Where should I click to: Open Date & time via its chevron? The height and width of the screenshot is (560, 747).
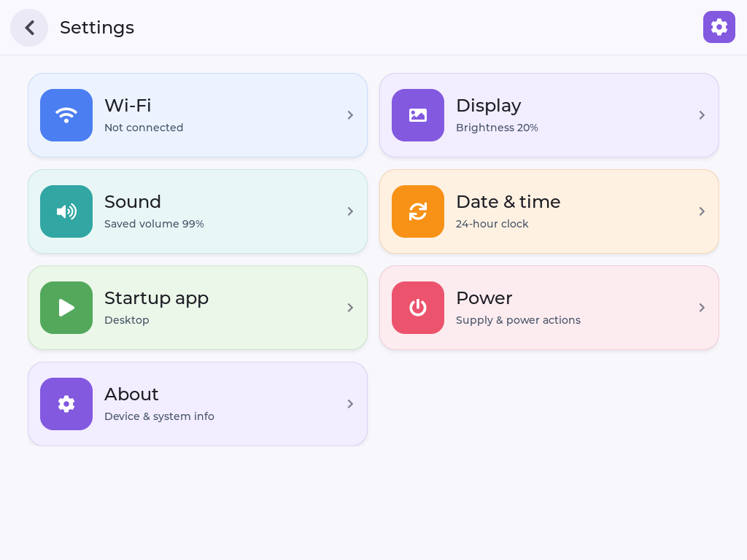tap(702, 211)
